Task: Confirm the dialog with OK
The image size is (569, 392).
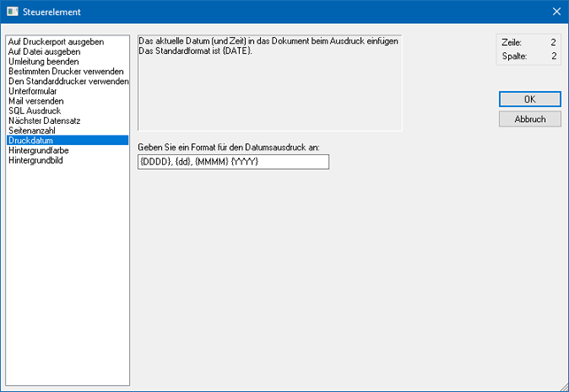Action: (x=529, y=99)
